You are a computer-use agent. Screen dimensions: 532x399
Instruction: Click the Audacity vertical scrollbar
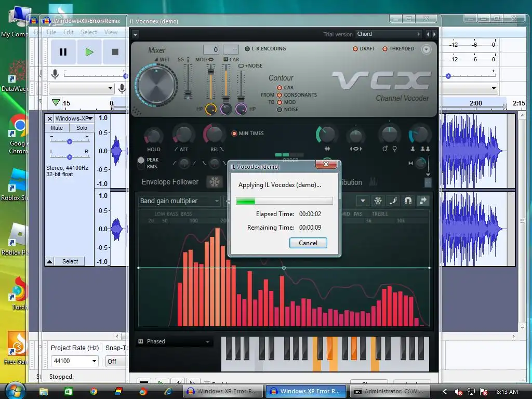[522, 222]
